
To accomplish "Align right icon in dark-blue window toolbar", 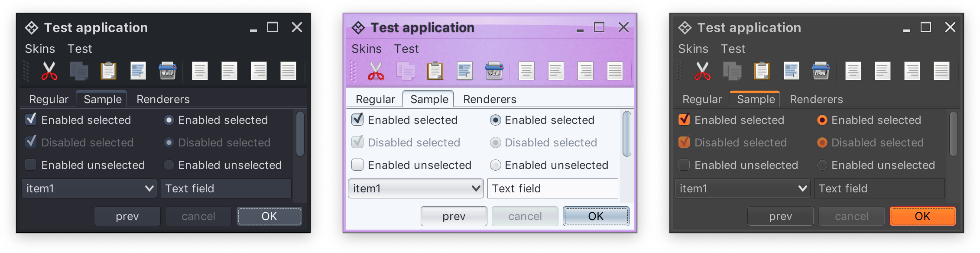I will 259,71.
